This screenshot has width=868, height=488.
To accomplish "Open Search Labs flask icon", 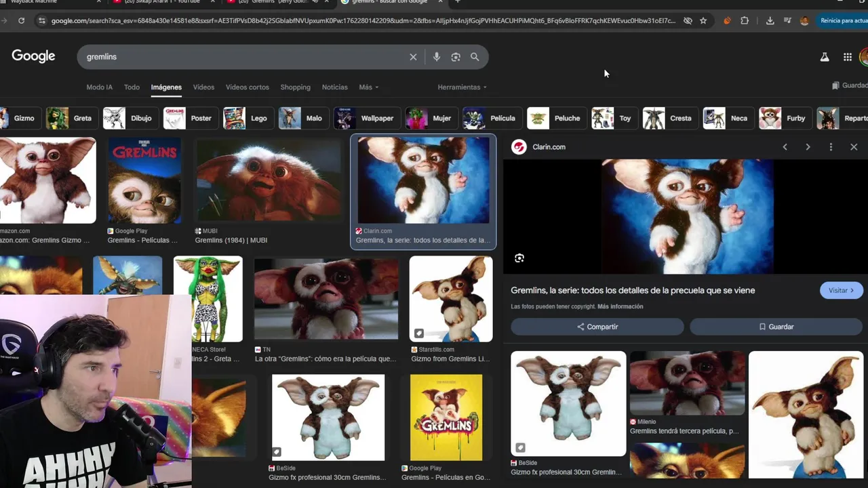I will [825, 57].
